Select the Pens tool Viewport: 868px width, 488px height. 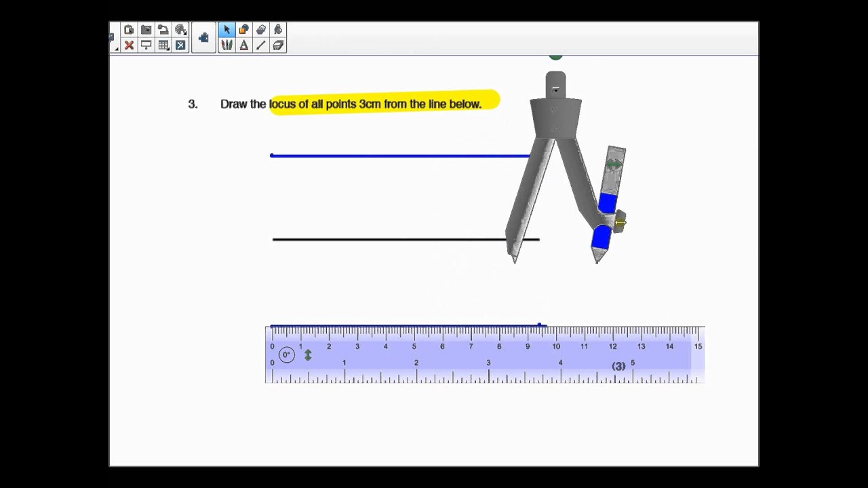click(x=226, y=45)
